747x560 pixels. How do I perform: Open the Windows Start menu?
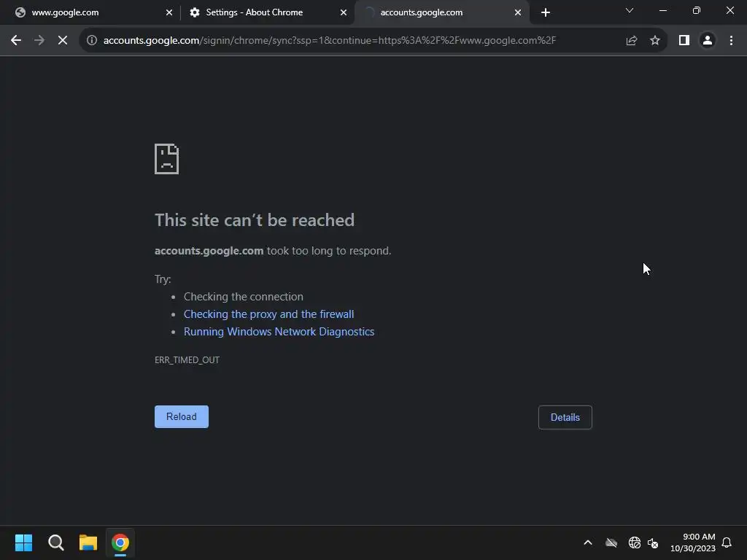point(23,542)
